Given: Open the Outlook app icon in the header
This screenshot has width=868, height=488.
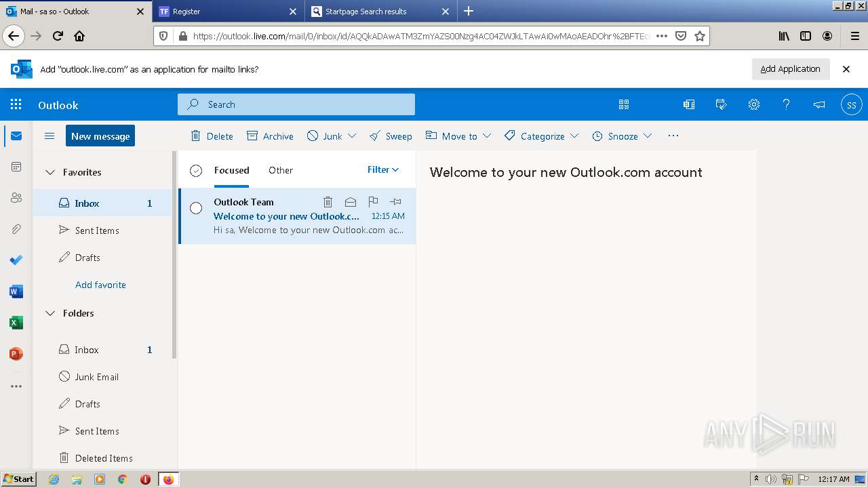Looking at the screenshot, I should (x=689, y=104).
